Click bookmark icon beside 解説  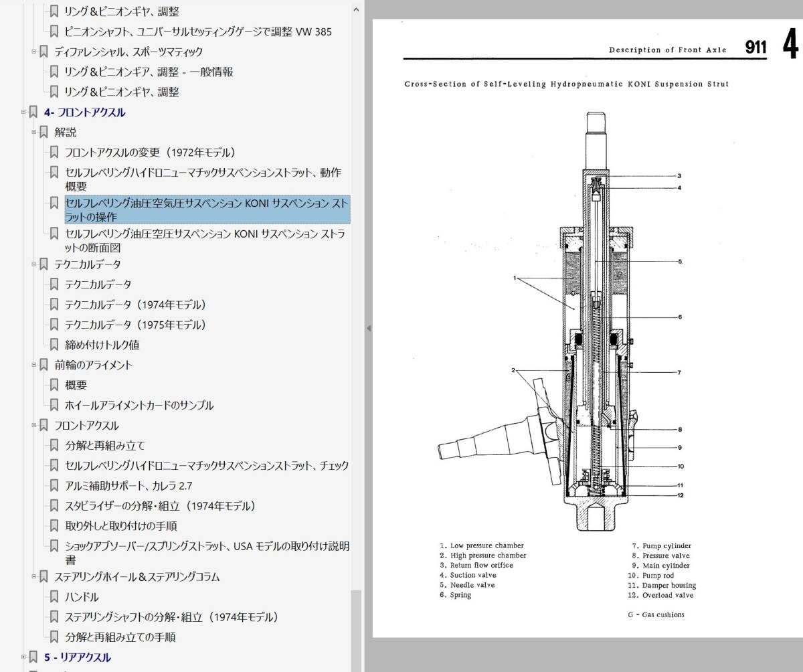(43, 133)
